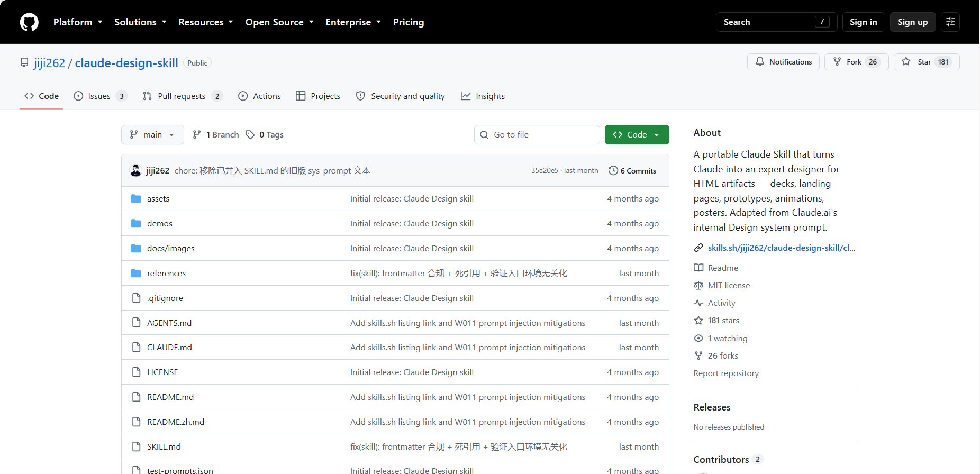Click the tag icon next to 0 Tags

pos(250,135)
